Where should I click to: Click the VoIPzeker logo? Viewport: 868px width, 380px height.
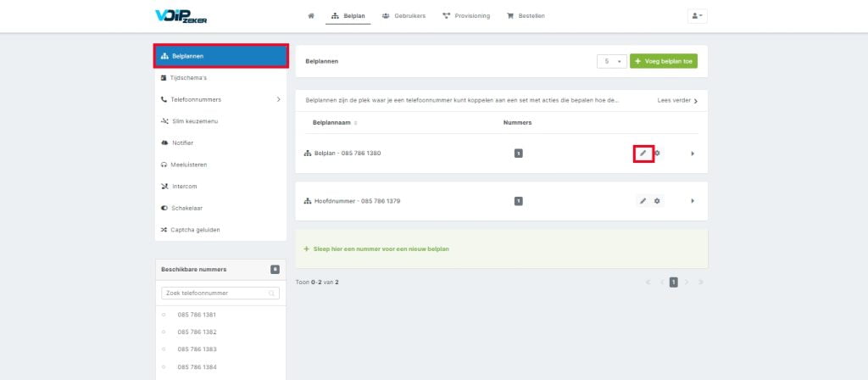point(181,16)
